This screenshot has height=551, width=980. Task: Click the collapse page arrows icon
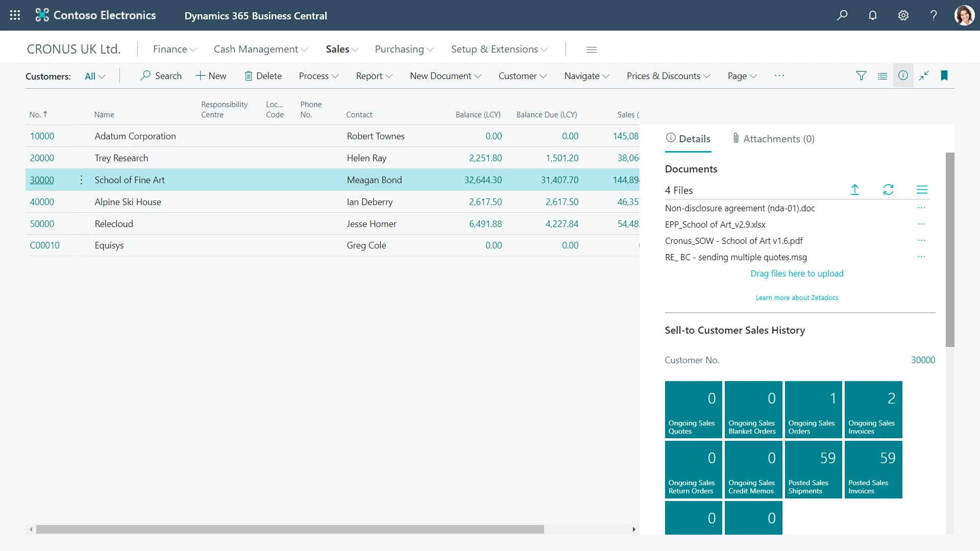924,76
